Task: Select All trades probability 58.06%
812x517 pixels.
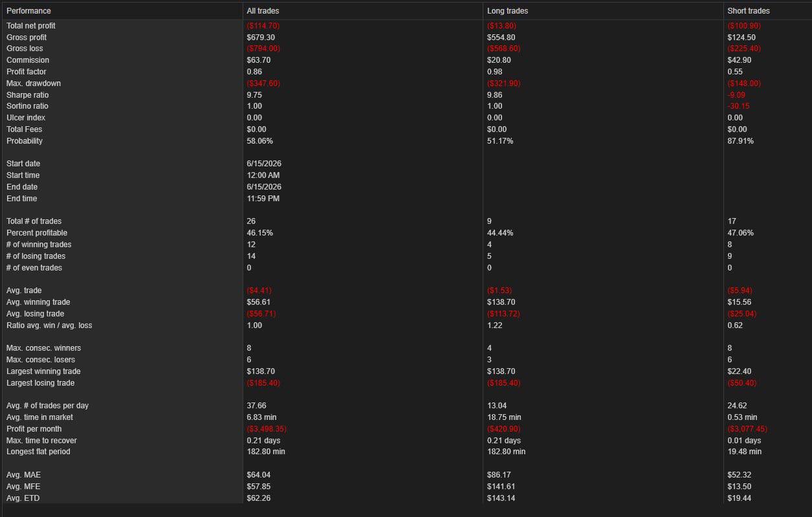Action: tap(260, 141)
